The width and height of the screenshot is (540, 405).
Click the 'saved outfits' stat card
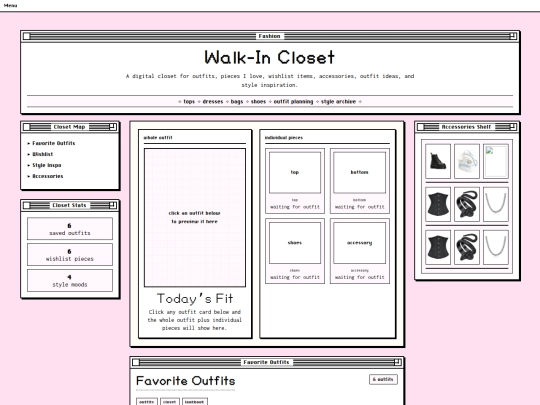[70, 229]
